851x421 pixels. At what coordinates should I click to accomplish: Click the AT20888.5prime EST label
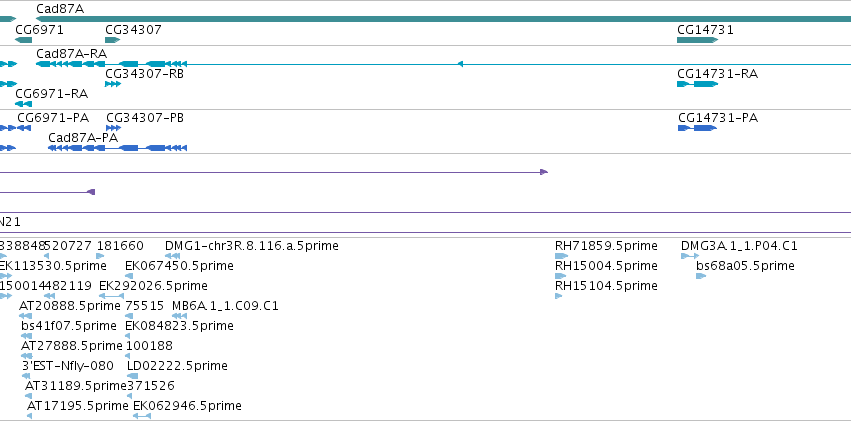(69, 306)
